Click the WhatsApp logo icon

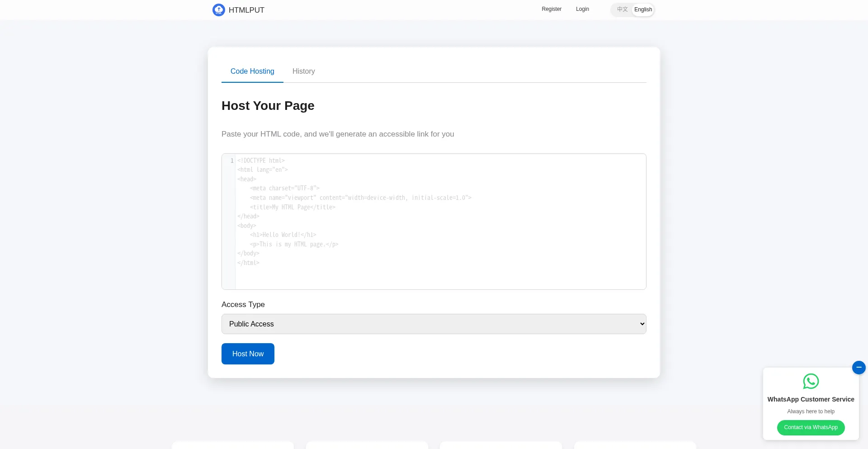[x=811, y=381]
